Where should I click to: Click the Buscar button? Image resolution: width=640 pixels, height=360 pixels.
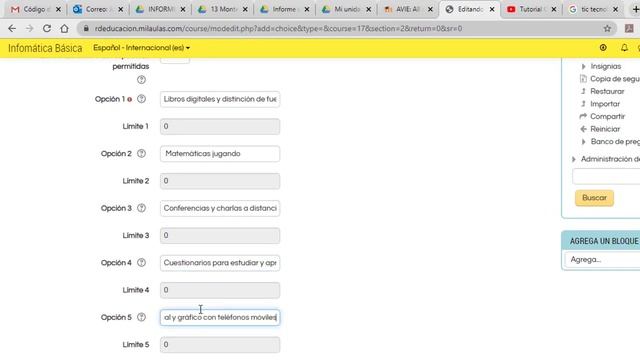594,198
